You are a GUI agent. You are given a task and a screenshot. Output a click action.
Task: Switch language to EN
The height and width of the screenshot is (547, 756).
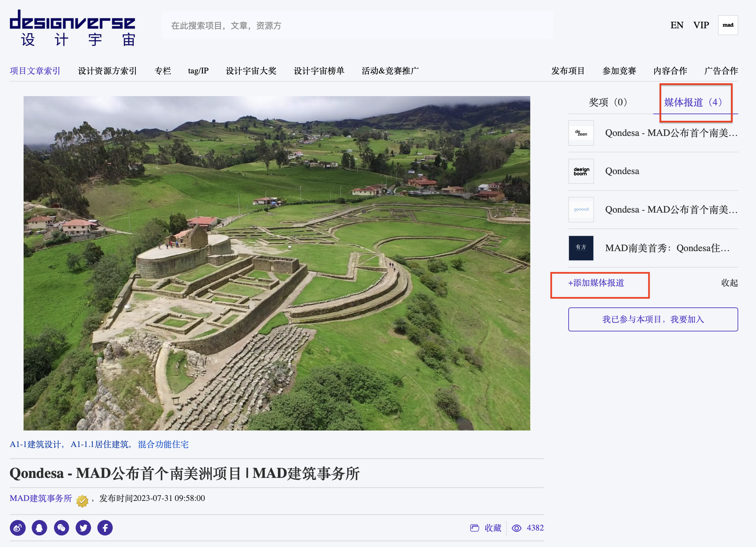click(x=676, y=25)
